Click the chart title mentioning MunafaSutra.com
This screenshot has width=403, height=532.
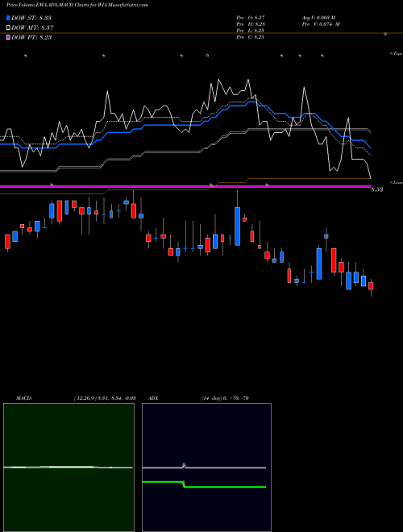coord(77,5)
